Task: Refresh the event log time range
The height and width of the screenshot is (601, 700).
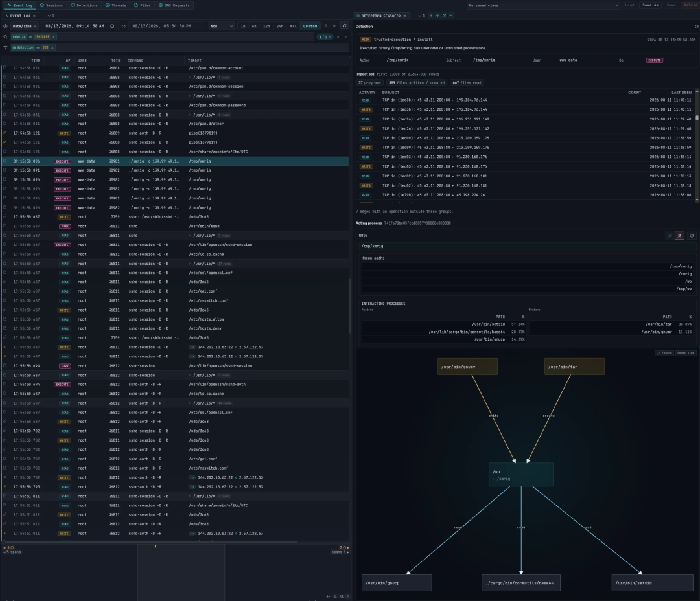Action: (x=344, y=26)
